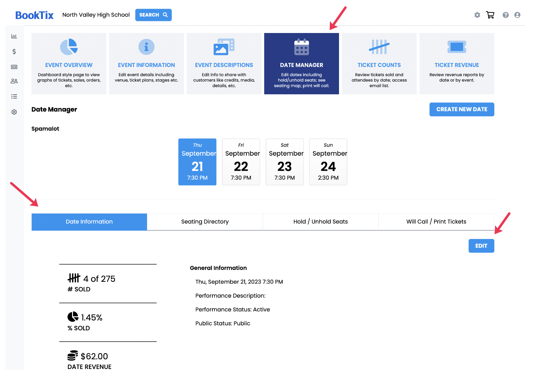
Task: Click the # SOLD label
Action: [x=79, y=289]
